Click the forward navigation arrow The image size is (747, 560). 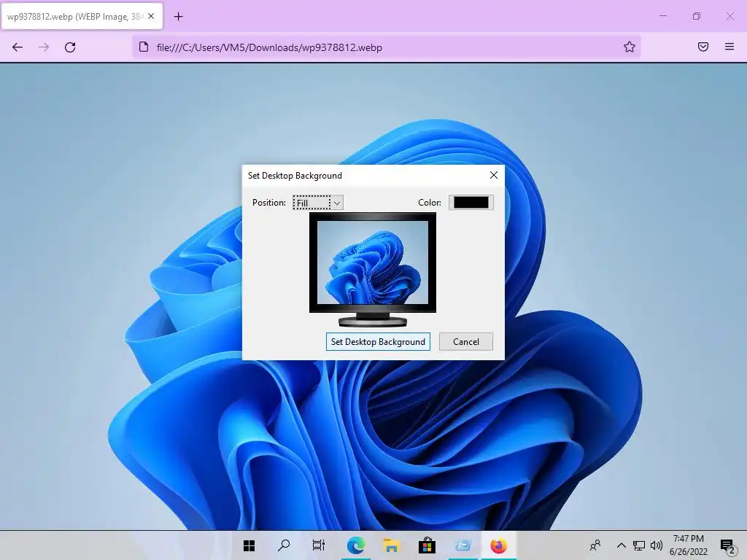tap(44, 47)
